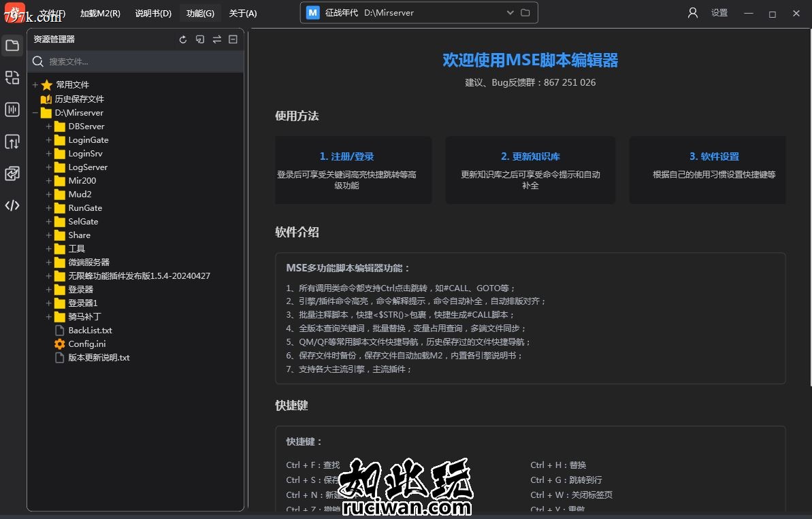This screenshot has width=812, height=519.
Task: Expand the Mud2 folder
Action: [x=49, y=194]
